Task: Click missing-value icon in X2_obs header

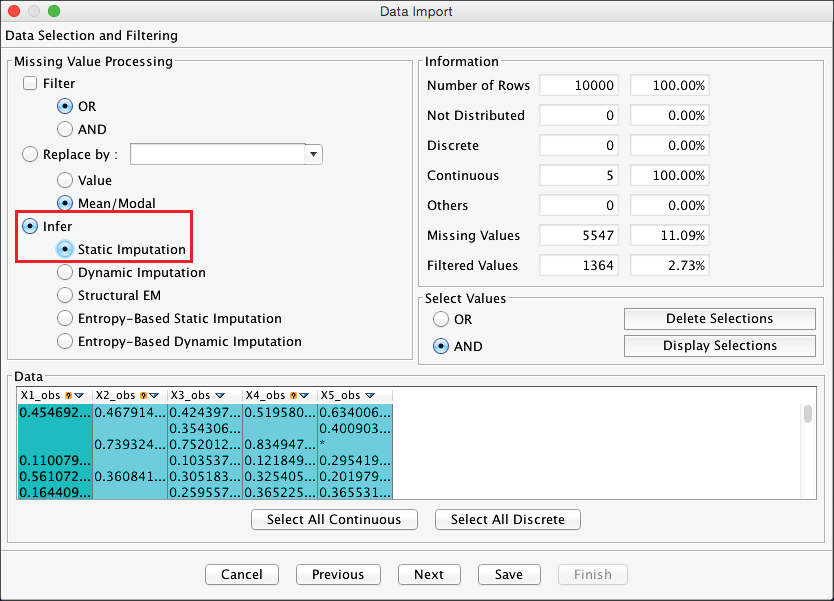Action: pyautogui.click(x=143, y=396)
